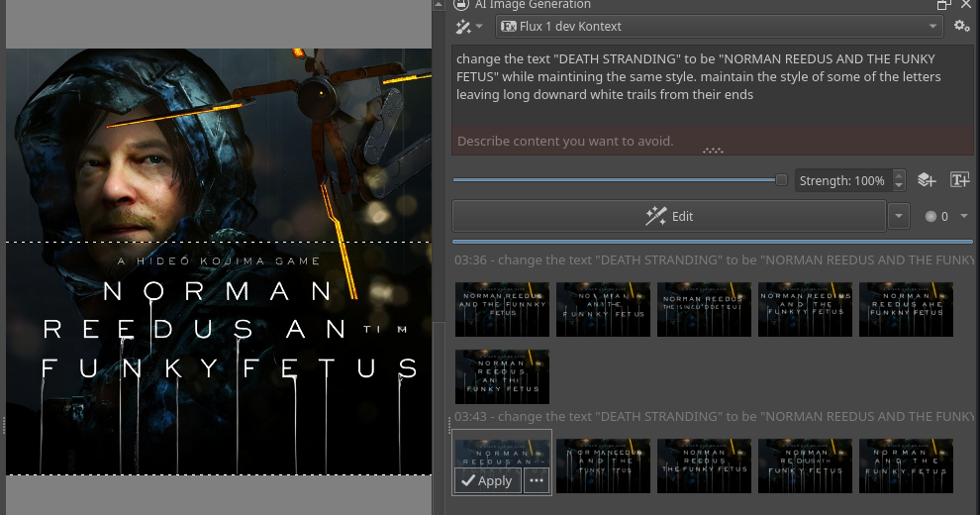Increase Strength with the up arrow

click(899, 175)
